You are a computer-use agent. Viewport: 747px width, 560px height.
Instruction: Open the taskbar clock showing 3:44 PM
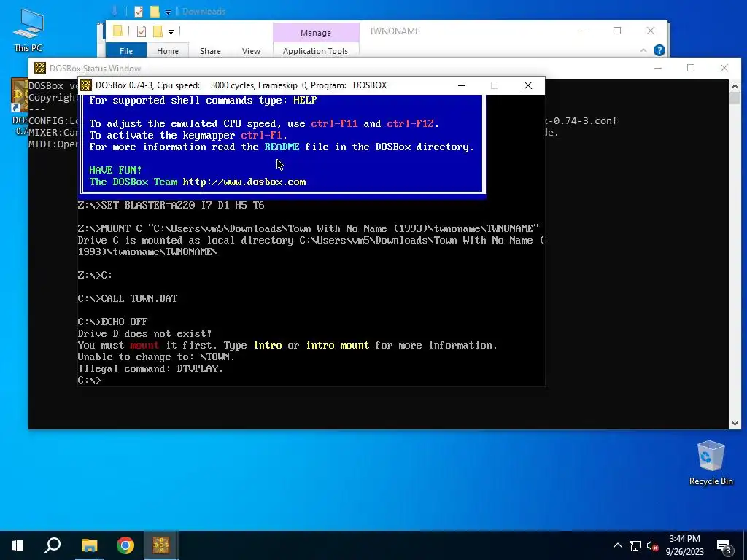[x=684, y=545]
